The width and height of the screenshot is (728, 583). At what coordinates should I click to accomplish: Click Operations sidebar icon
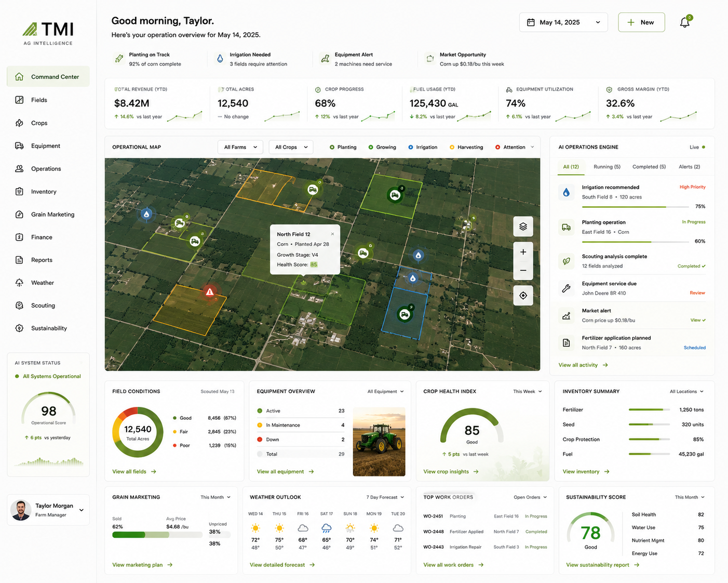tap(19, 169)
